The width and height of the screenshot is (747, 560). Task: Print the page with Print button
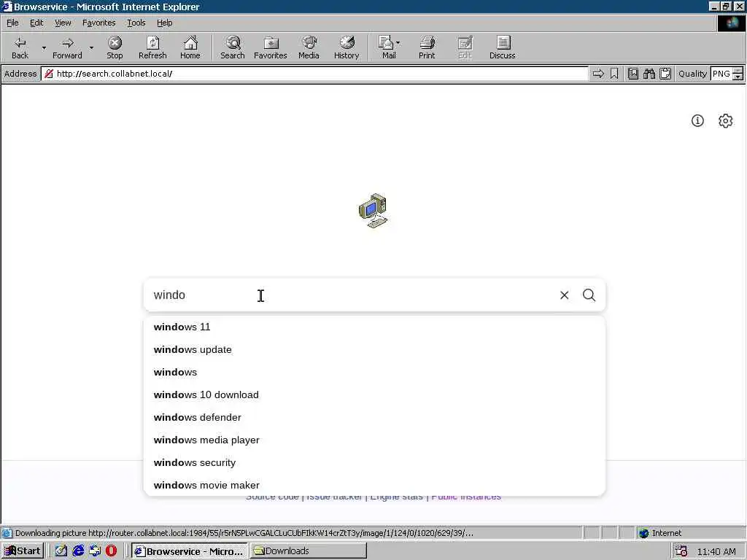click(427, 47)
